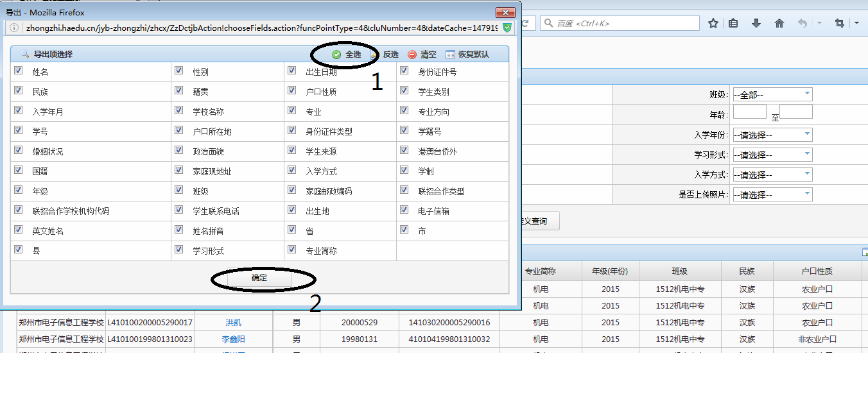The width and height of the screenshot is (868, 401).
Task: Click the screenshot crop icon in toolbar
Action: pos(839,23)
